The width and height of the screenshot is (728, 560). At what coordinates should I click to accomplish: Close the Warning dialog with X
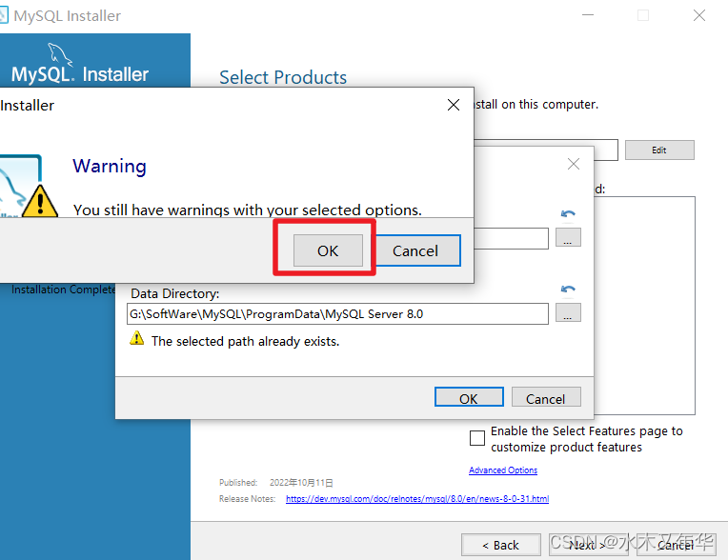[454, 105]
